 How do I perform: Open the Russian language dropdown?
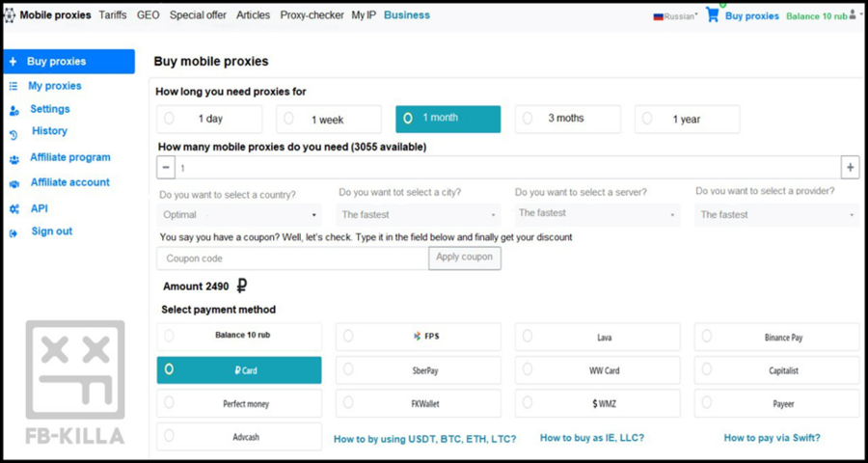(675, 16)
